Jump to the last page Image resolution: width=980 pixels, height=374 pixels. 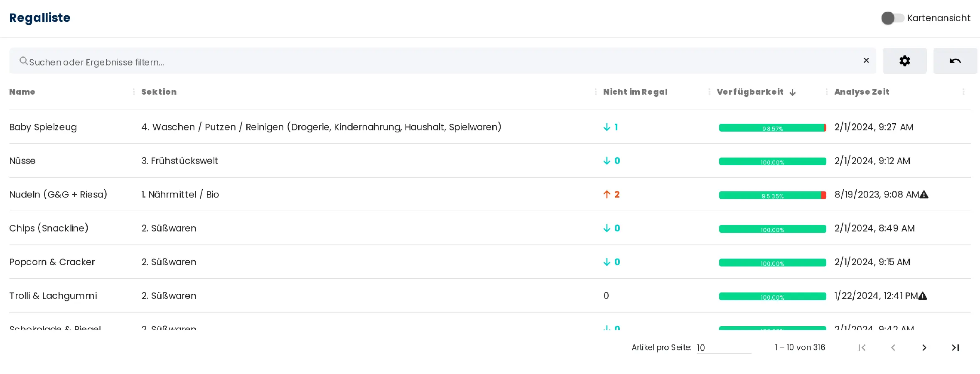955,348
